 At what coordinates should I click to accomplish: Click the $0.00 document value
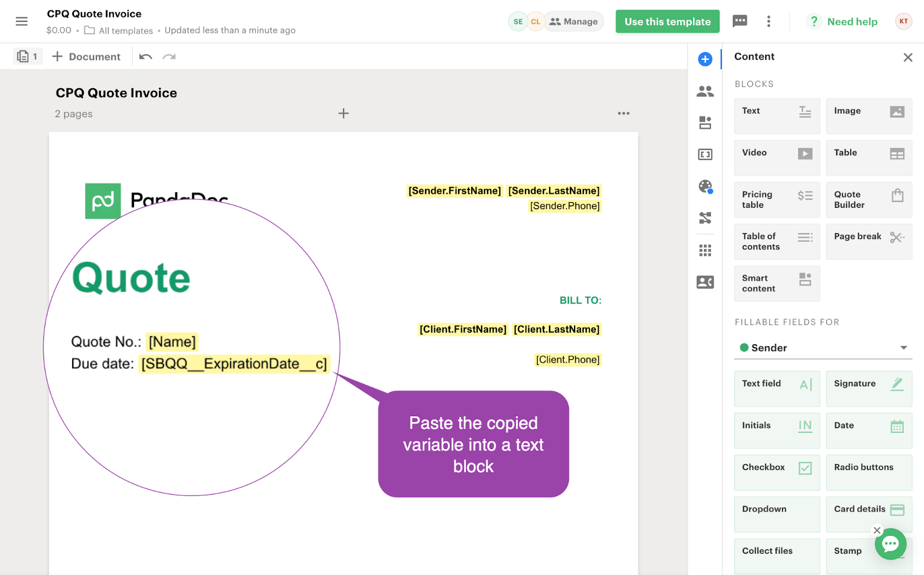[x=59, y=30]
